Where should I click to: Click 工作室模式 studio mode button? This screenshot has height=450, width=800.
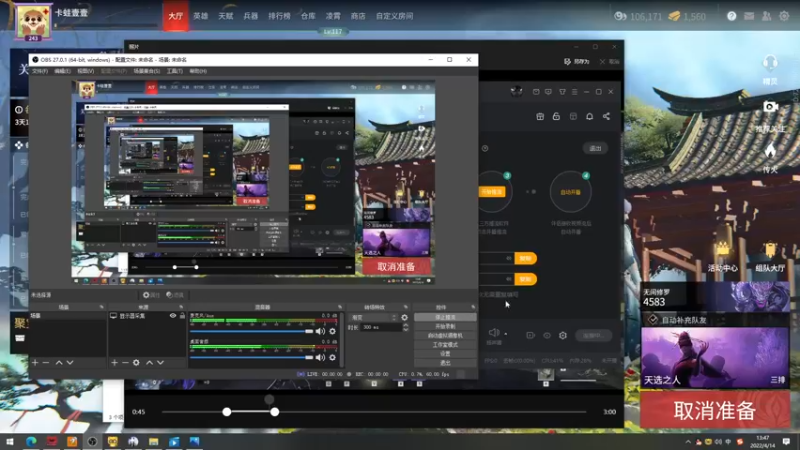coord(445,344)
